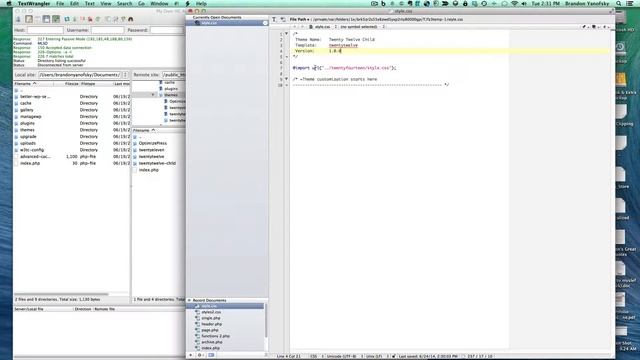
Task: Click the Wi-Fi status icon
Action: tap(514, 4)
